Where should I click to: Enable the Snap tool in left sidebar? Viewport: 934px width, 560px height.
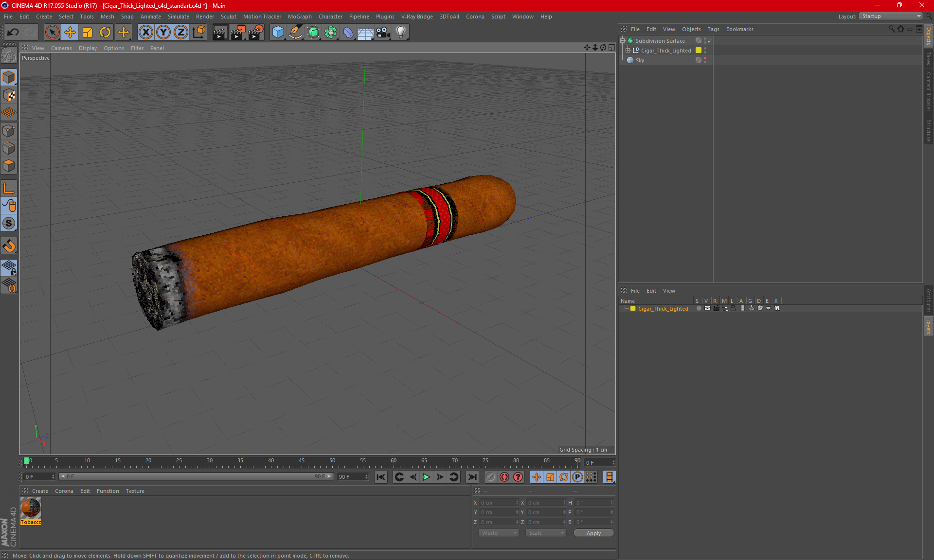(x=9, y=246)
